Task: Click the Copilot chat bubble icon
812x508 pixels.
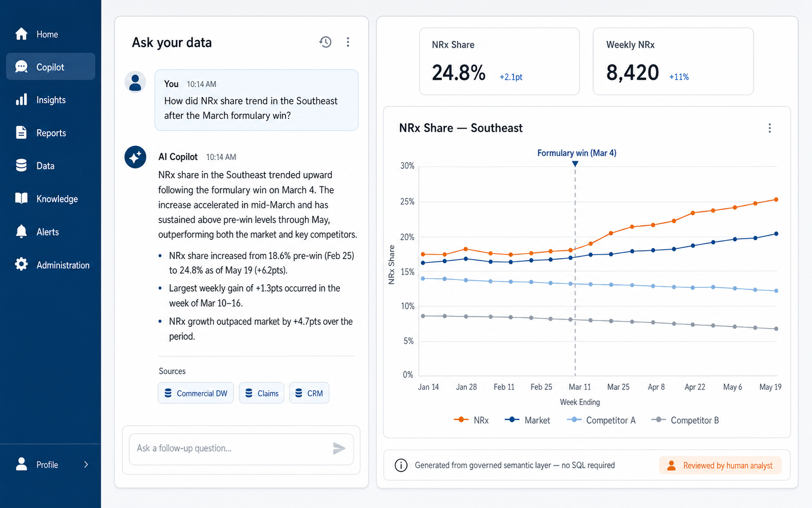Action: point(22,67)
